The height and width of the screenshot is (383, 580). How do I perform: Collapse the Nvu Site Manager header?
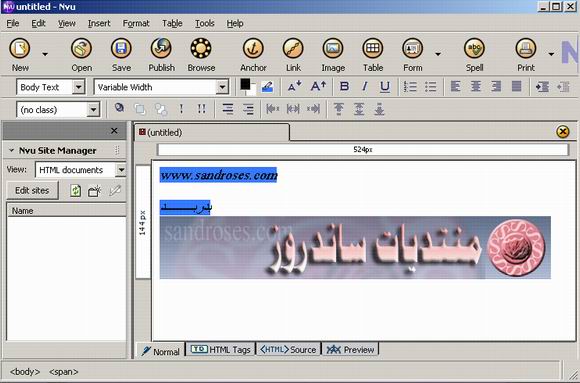pos(11,150)
